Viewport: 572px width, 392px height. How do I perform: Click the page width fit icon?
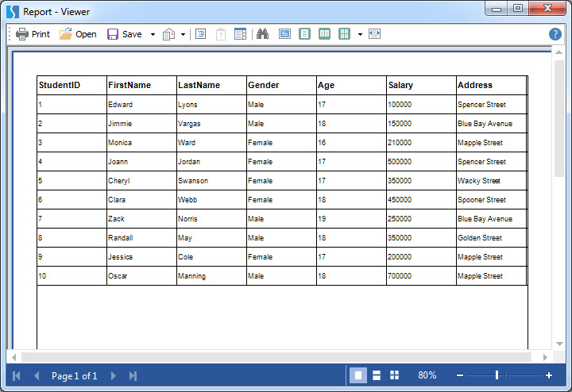375,34
